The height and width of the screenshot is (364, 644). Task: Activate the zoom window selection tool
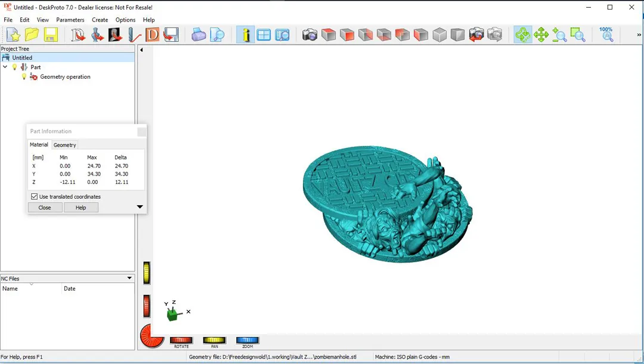click(578, 35)
